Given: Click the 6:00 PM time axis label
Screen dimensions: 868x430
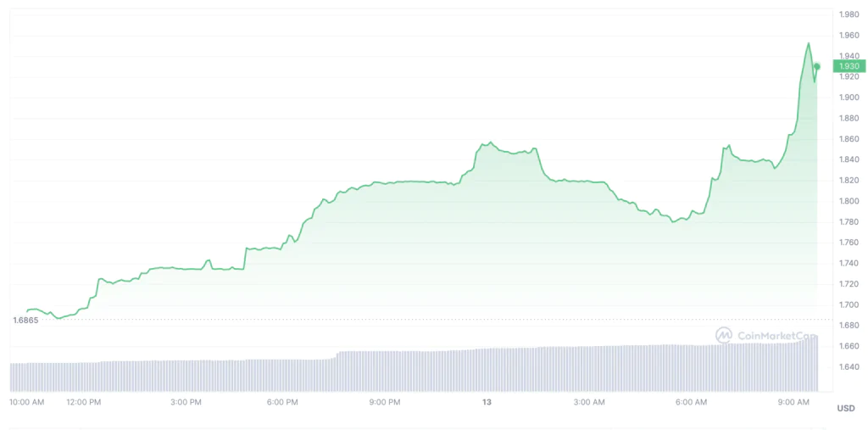Looking at the screenshot, I should pos(282,401).
